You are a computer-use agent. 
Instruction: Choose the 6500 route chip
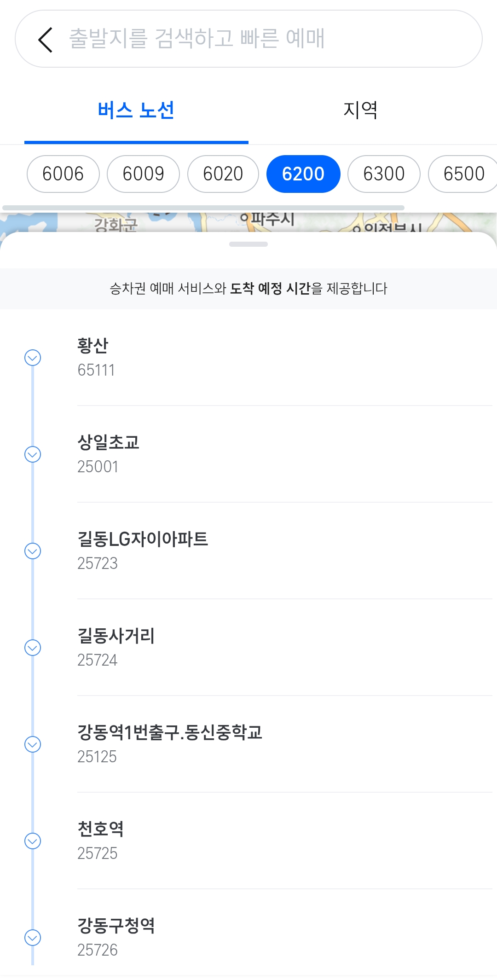click(463, 174)
